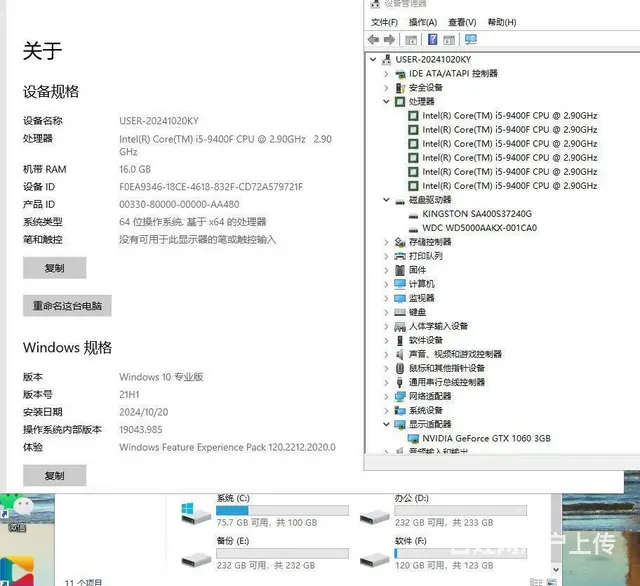Select the NVIDIA GeForce GTX 1060 3GB icon
640x586 pixels.
[413, 439]
